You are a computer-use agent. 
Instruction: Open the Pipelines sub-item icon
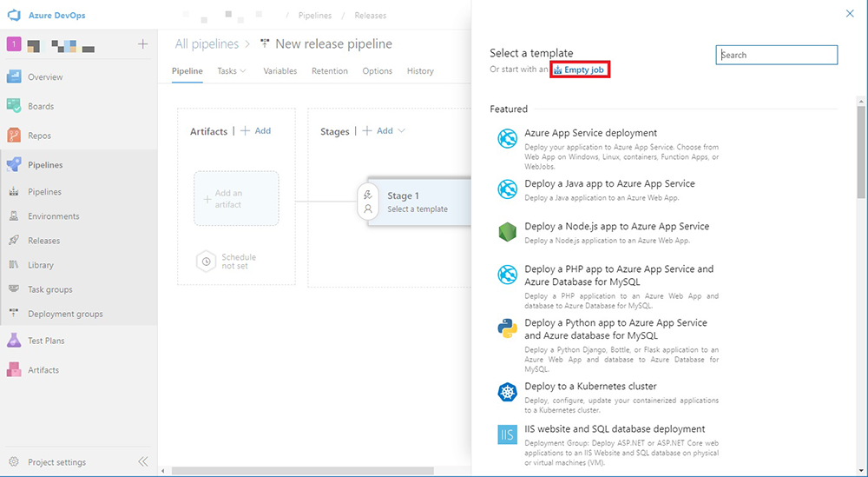14,192
